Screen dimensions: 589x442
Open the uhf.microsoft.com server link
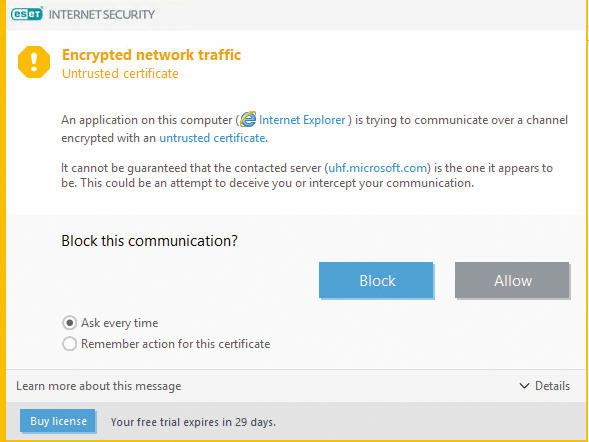pyautogui.click(x=378, y=168)
